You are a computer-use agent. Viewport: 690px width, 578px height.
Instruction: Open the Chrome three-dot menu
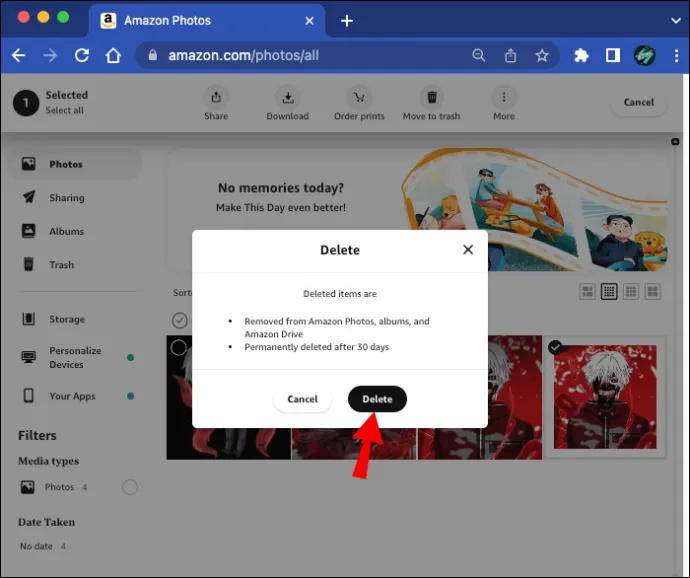[676, 55]
